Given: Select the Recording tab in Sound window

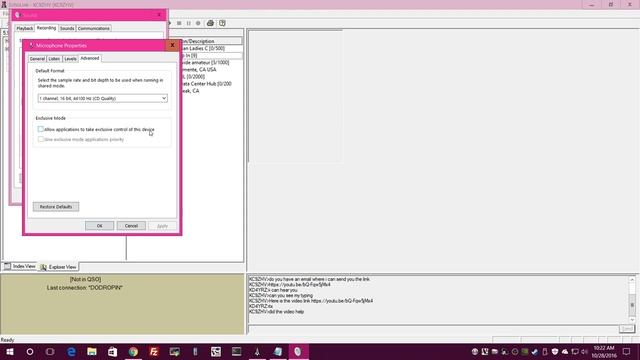Looking at the screenshot, I should [46, 28].
